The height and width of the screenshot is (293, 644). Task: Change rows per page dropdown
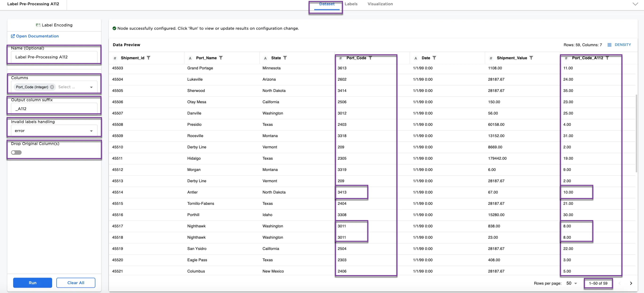[x=571, y=283]
